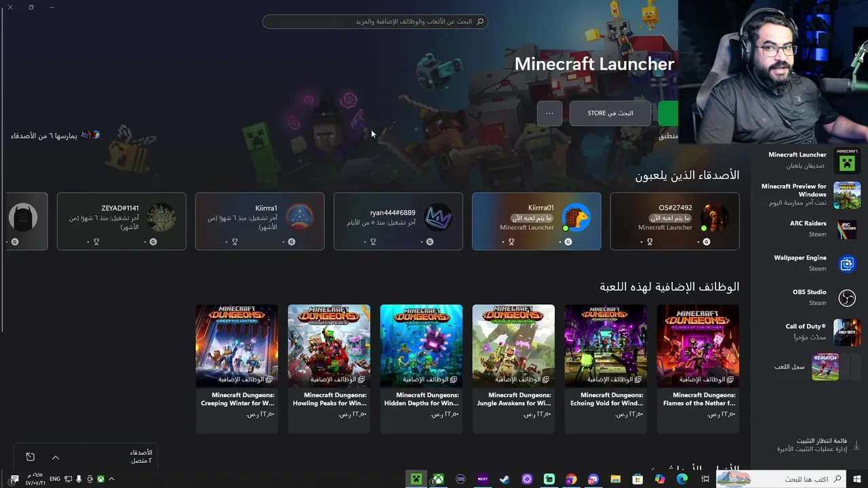Click the green play button
Image resolution: width=868 pixels, height=488 pixels.
tap(668, 113)
